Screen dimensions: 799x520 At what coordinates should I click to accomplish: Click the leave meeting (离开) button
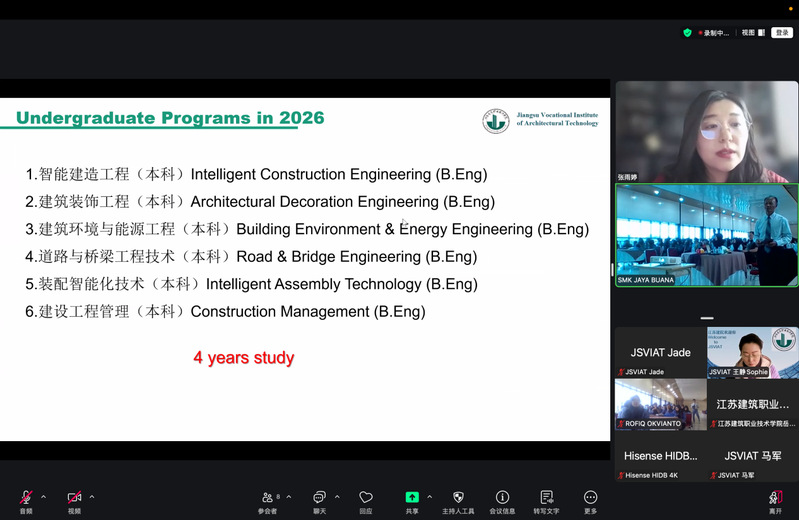[775, 498]
